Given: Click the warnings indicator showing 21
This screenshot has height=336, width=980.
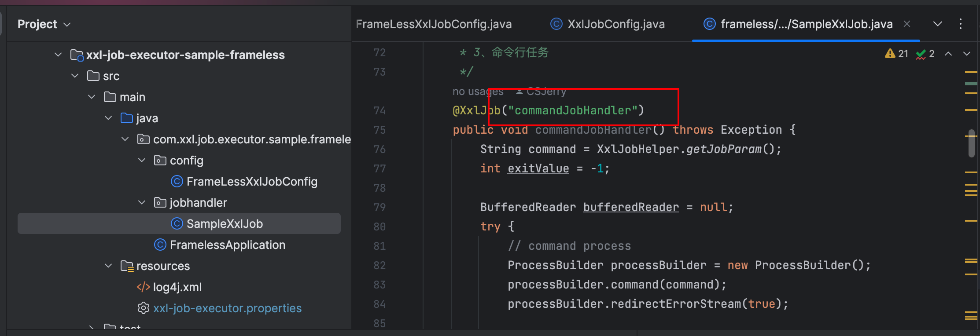Looking at the screenshot, I should [896, 54].
